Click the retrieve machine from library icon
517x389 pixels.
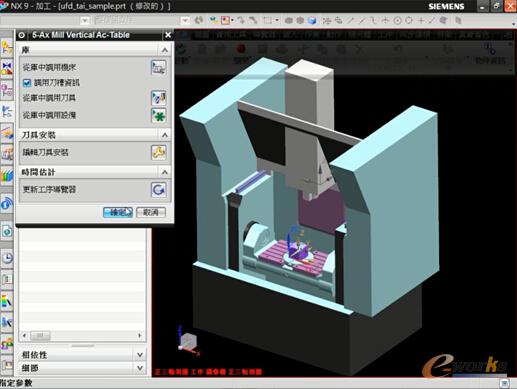[x=158, y=68]
